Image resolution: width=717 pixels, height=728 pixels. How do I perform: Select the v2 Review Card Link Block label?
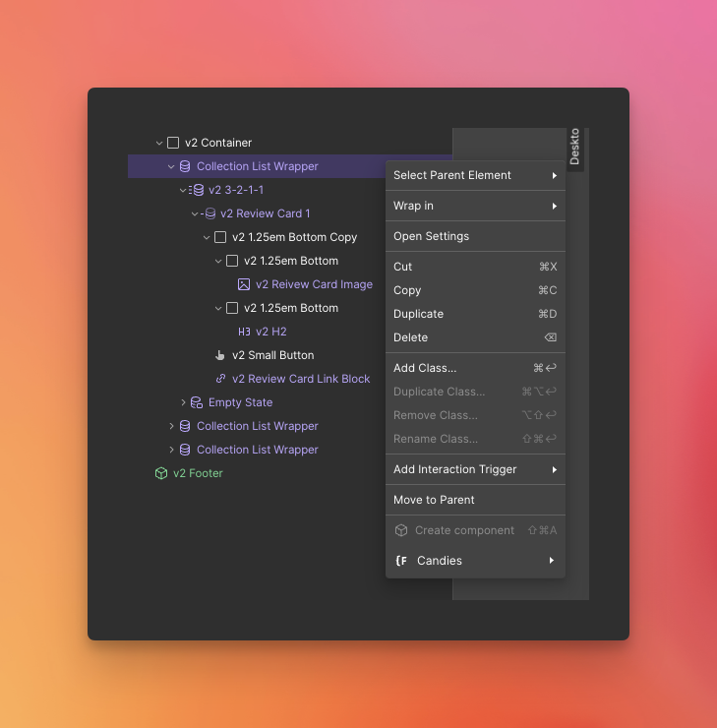[301, 379]
